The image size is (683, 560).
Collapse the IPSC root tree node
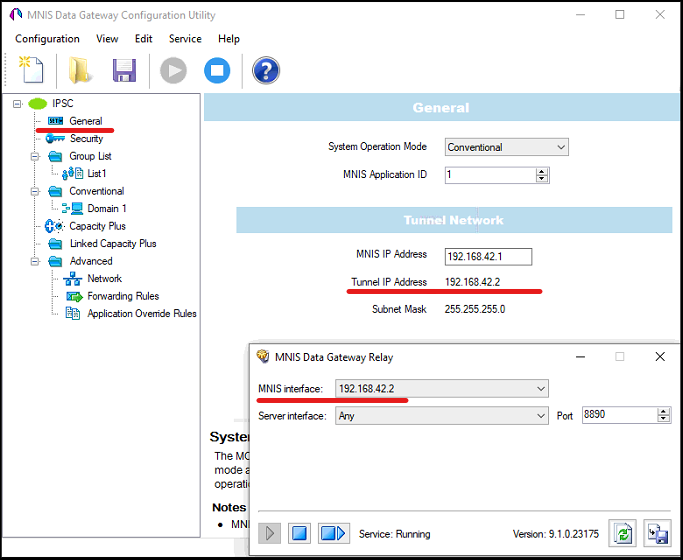(17, 104)
